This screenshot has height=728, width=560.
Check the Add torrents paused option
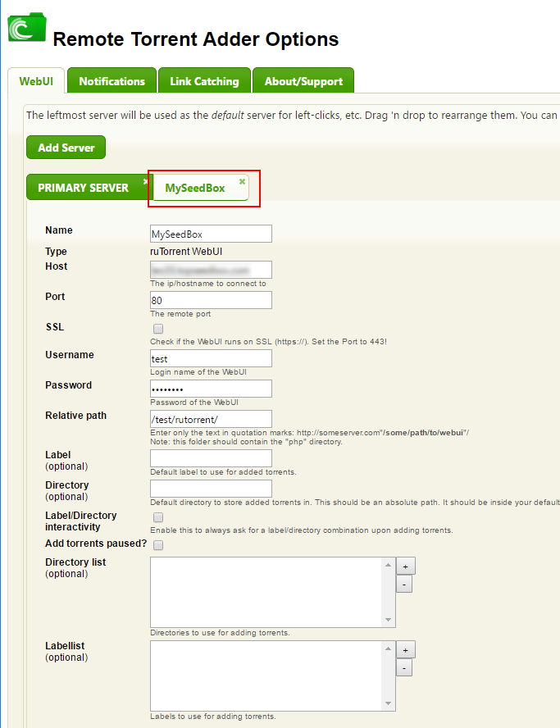click(x=158, y=545)
